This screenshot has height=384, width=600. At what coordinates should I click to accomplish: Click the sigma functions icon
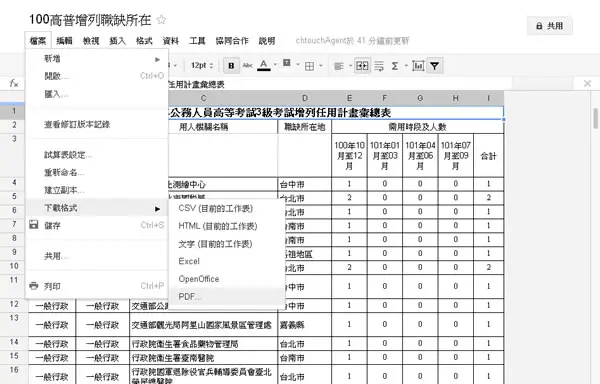[x=395, y=66]
